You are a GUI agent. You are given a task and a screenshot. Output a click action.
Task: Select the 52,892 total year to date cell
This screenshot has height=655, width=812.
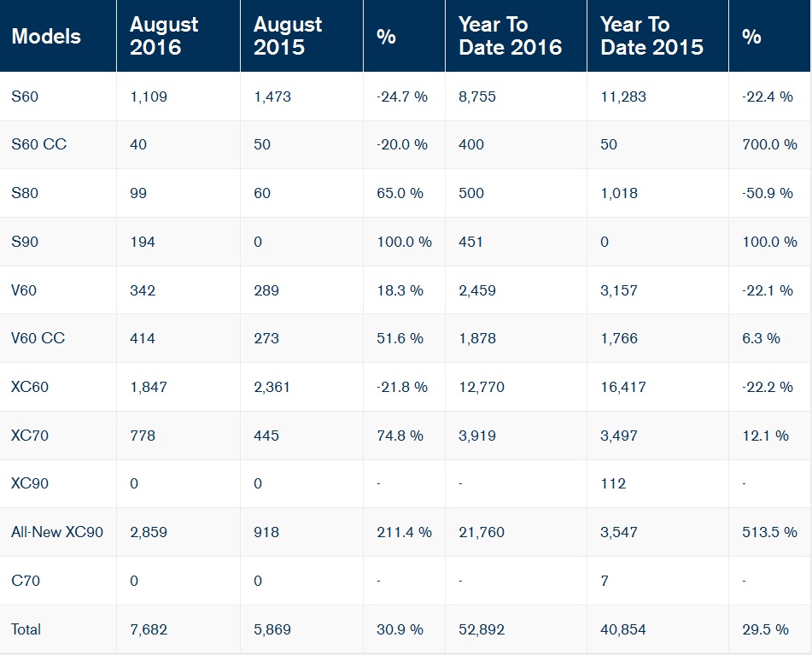click(482, 629)
